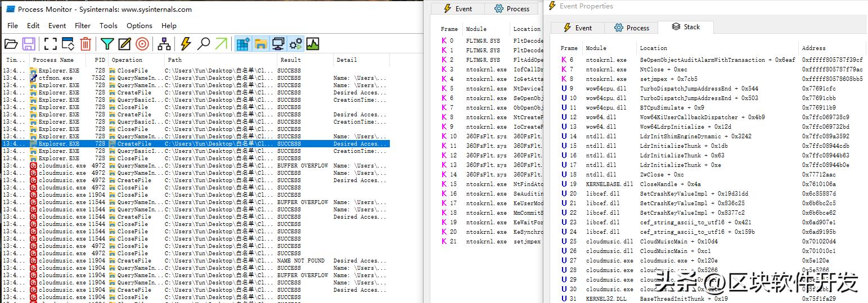Click the Save floppy disk icon
This screenshot has height=303, width=868.
tap(29, 44)
